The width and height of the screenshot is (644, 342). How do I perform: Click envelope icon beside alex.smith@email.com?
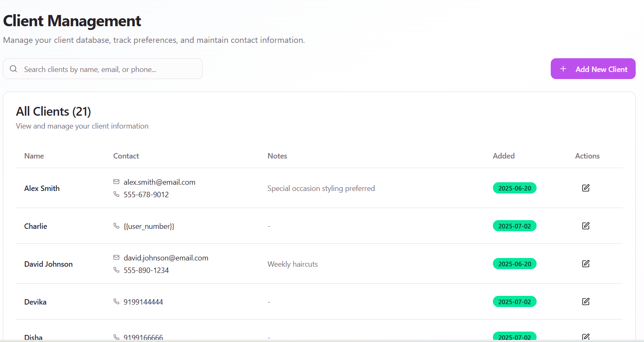117,182
